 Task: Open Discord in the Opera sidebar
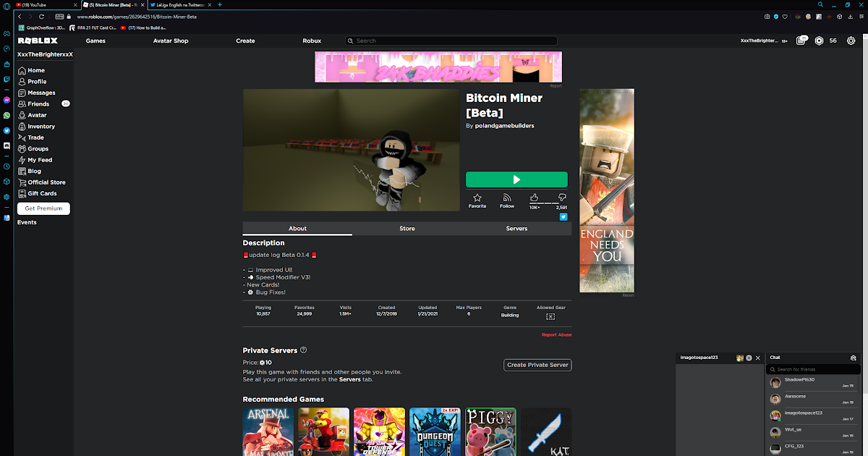pyautogui.click(x=7, y=145)
